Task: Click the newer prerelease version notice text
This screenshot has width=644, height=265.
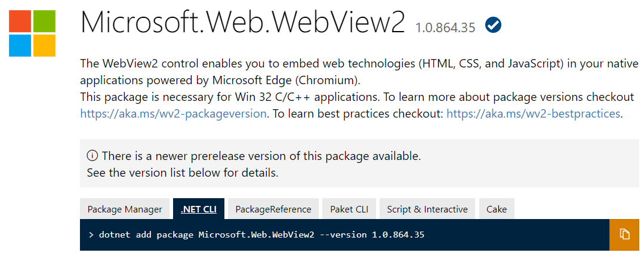Action: tap(261, 156)
